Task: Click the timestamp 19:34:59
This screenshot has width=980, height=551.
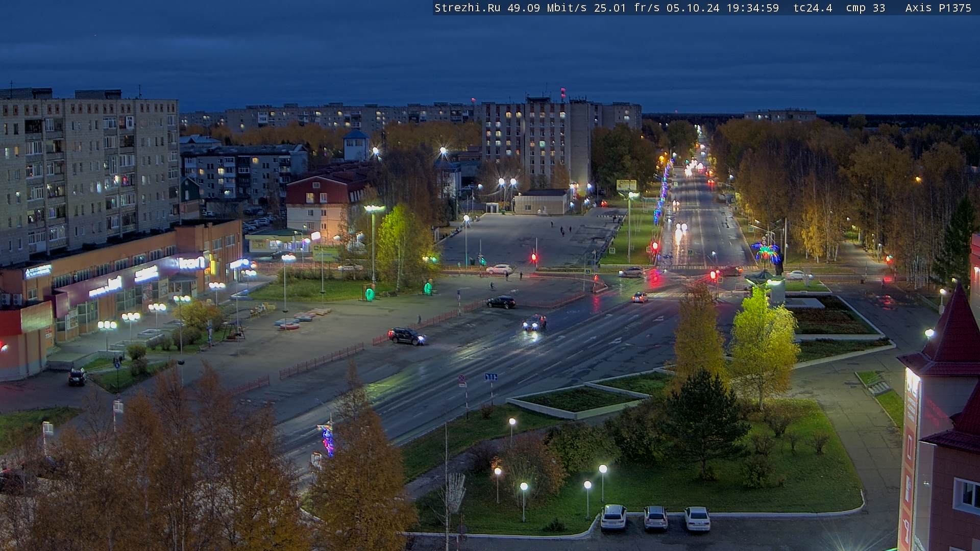Action: tap(753, 8)
